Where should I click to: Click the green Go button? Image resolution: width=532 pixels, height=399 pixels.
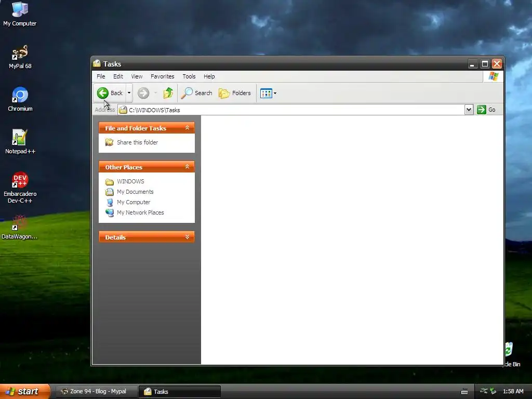[486, 110]
